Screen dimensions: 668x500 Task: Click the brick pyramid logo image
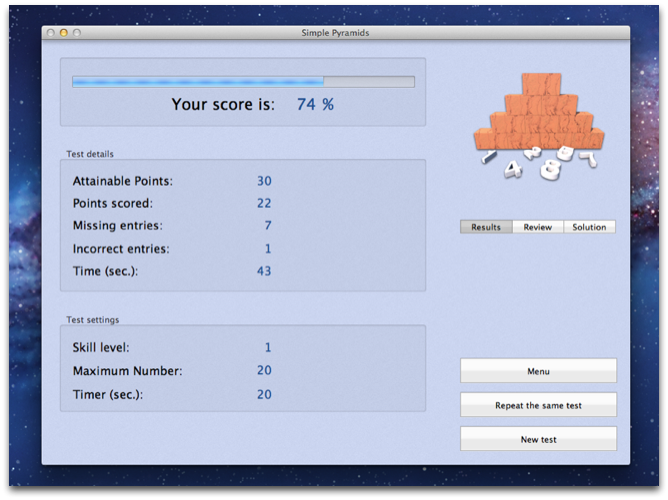coord(538,131)
